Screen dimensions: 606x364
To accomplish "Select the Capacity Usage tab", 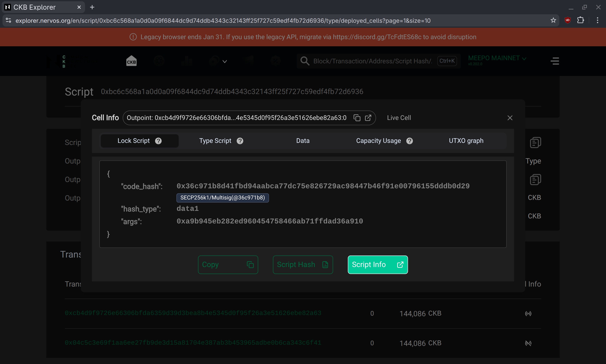I will (378, 141).
